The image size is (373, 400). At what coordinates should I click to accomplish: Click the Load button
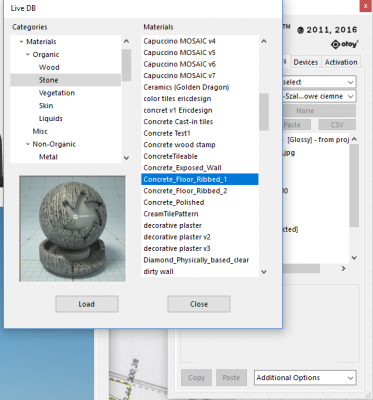(87, 304)
